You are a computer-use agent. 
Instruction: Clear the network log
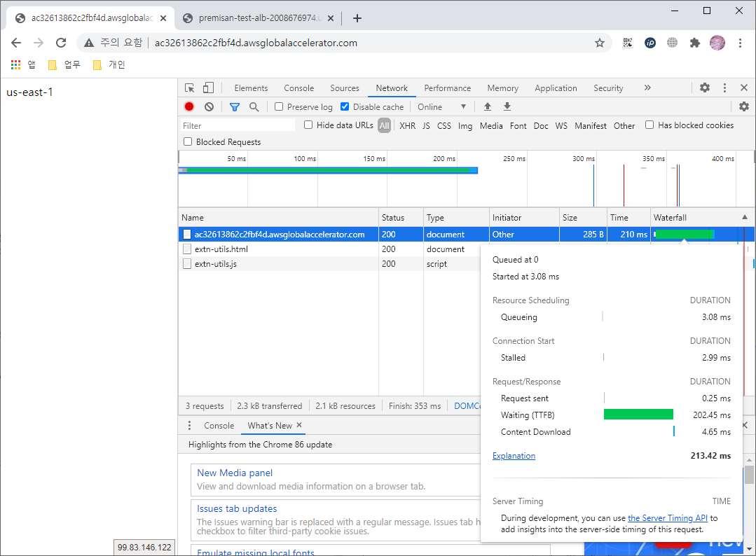[x=209, y=106]
